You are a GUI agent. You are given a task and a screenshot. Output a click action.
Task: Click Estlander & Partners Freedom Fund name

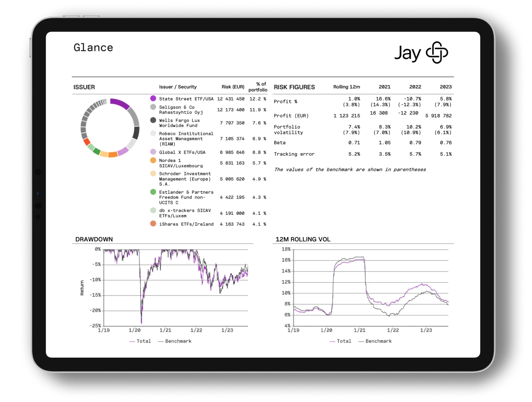pyautogui.click(x=186, y=197)
